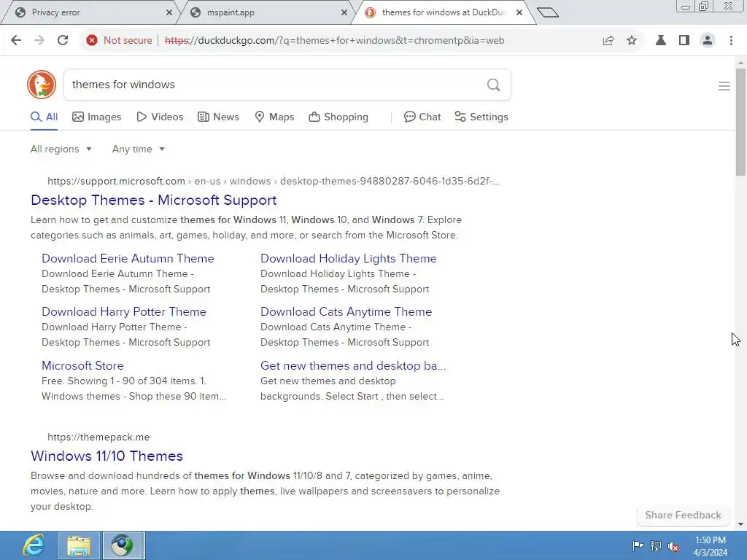This screenshot has height=560, width=747.
Task: Open a new tab button
Action: [x=547, y=12]
